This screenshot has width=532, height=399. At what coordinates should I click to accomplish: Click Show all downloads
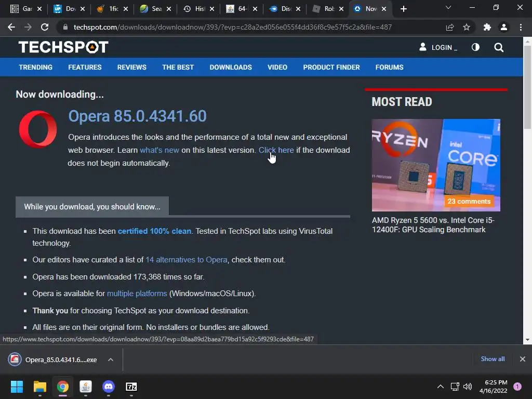tap(493, 359)
